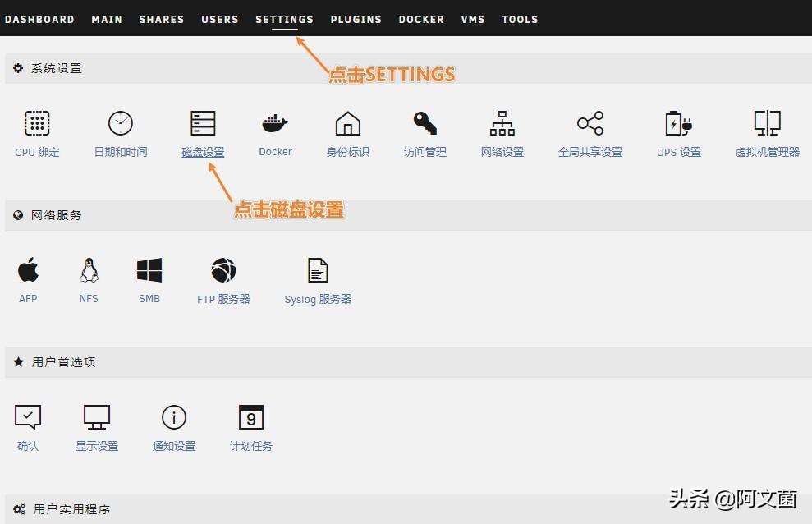Viewport: 812px width, 524px height.
Task: Collapse the 系统设置 section header
Action: (x=49, y=68)
